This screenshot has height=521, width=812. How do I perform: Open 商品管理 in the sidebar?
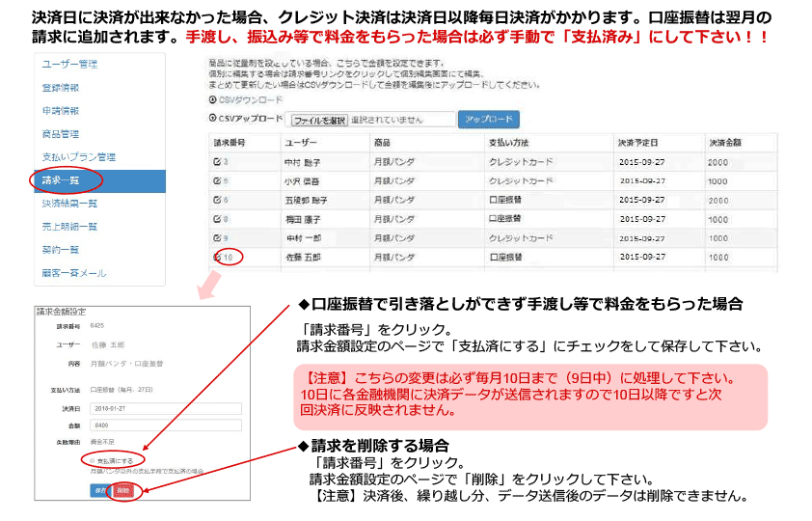[61, 134]
